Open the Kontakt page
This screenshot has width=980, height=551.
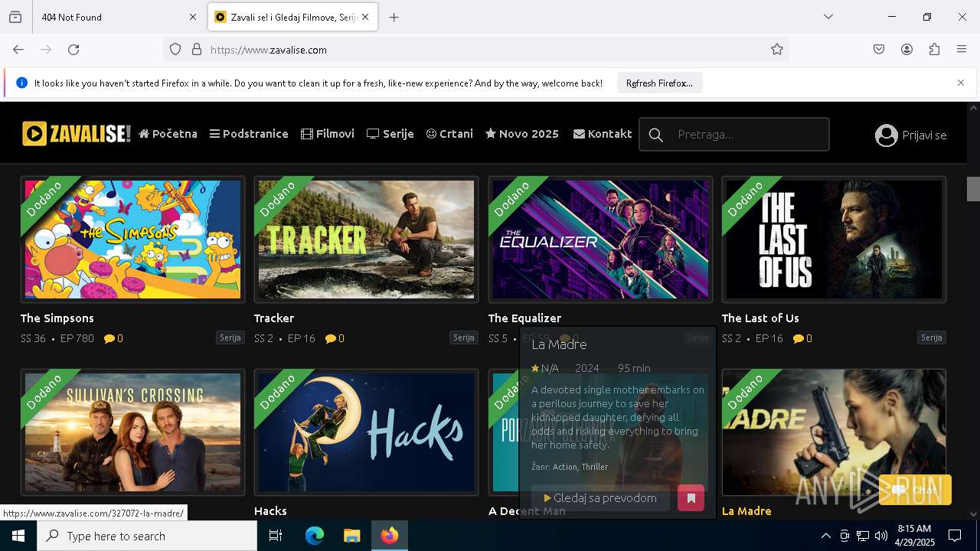point(603,134)
